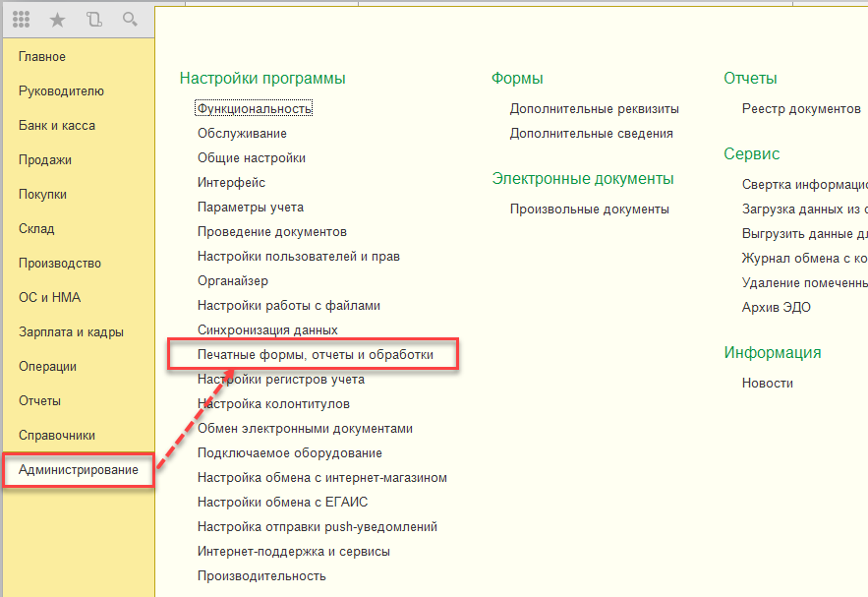Select the Продажи section

45,160
